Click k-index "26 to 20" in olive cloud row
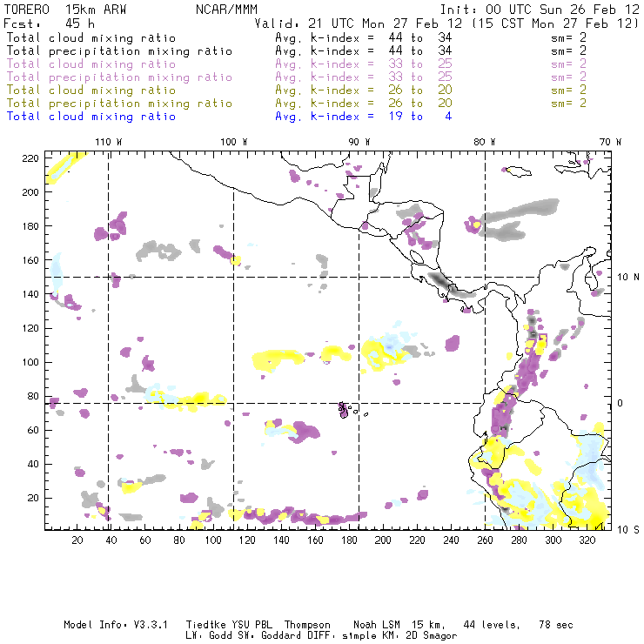 tap(420, 90)
